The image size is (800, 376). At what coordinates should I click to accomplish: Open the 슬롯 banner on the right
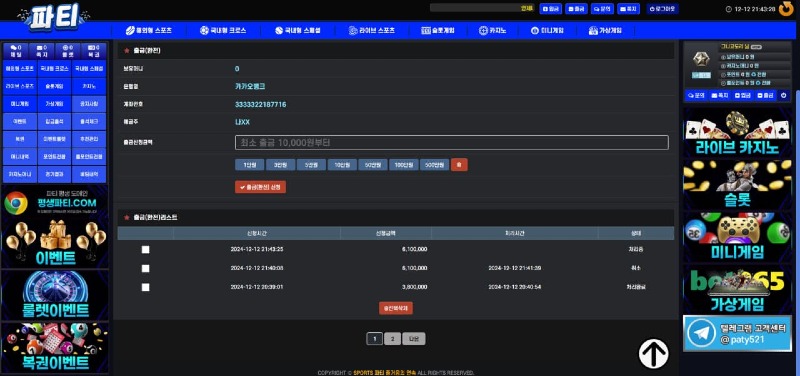[x=737, y=185]
